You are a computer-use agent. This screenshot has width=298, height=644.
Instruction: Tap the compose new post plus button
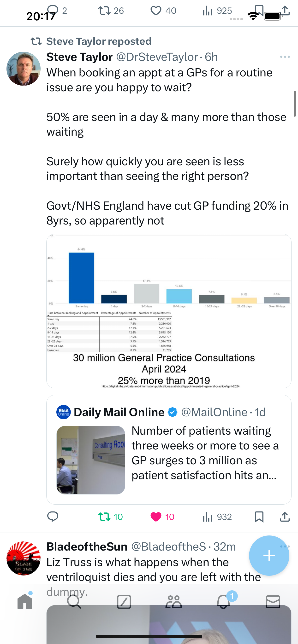[269, 556]
